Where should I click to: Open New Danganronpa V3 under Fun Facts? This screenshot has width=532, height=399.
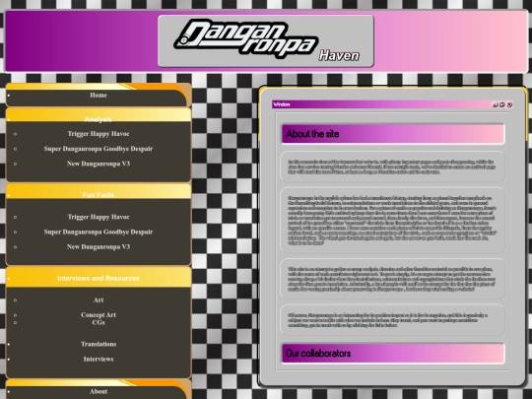tap(99, 246)
